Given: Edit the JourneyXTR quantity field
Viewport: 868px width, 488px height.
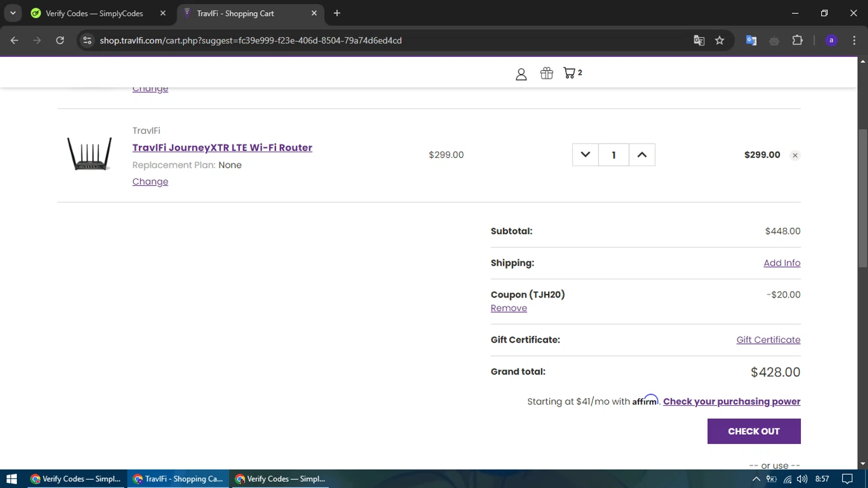Looking at the screenshot, I should click(614, 155).
